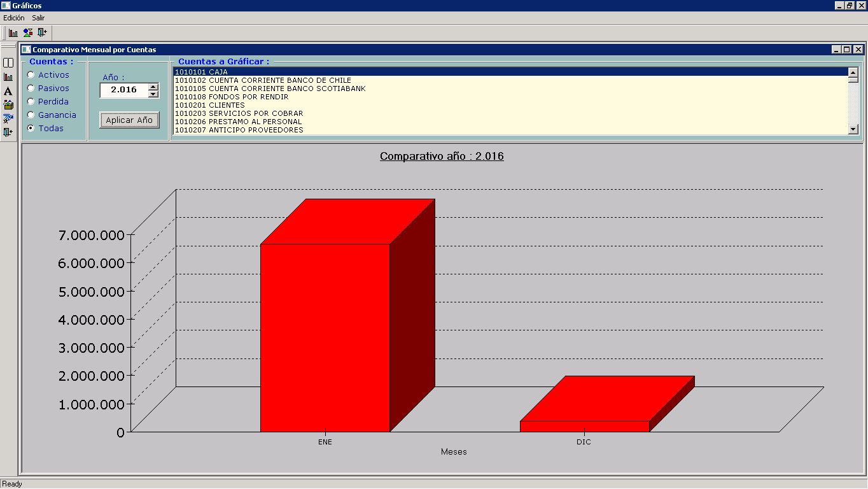Click the toolbox icon in left sidebar
The width and height of the screenshot is (868, 489).
(x=8, y=104)
